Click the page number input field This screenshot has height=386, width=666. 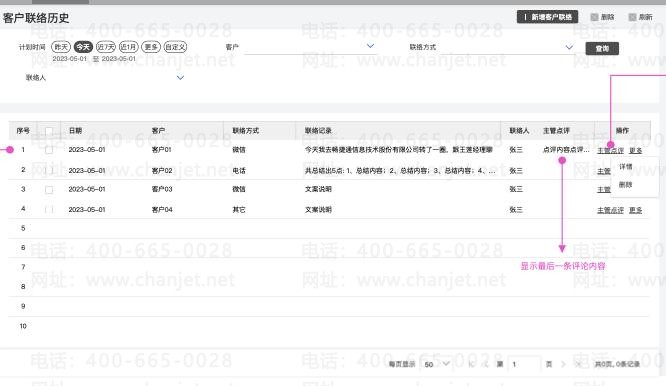pyautogui.click(x=525, y=364)
